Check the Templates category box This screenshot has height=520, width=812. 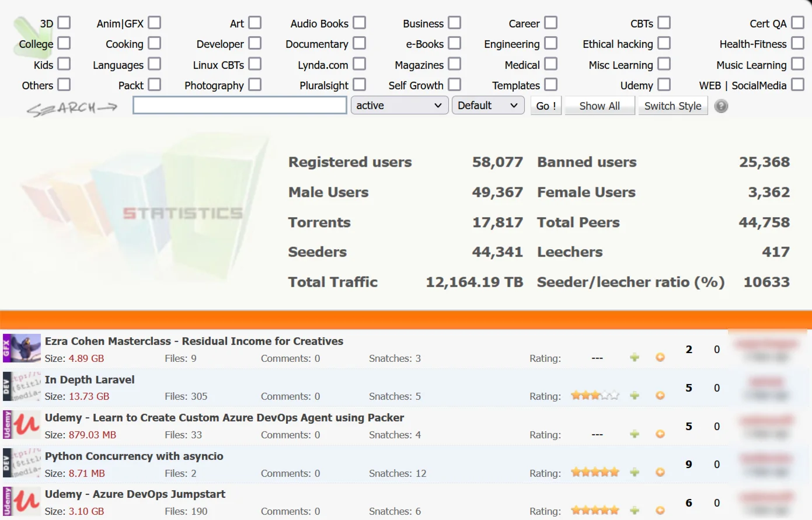pyautogui.click(x=551, y=85)
